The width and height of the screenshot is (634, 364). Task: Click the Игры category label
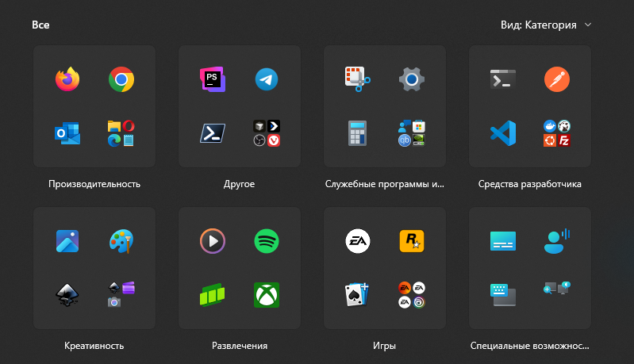[385, 346]
